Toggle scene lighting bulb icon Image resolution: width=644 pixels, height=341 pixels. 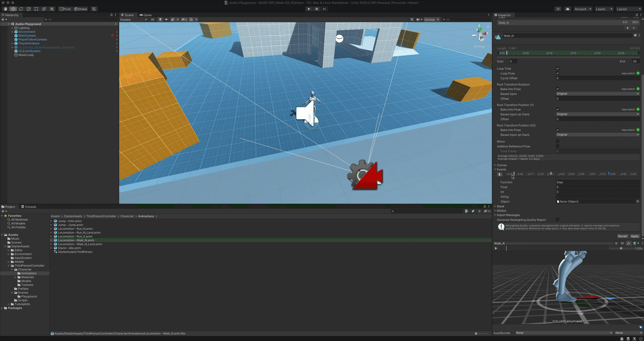160,20
